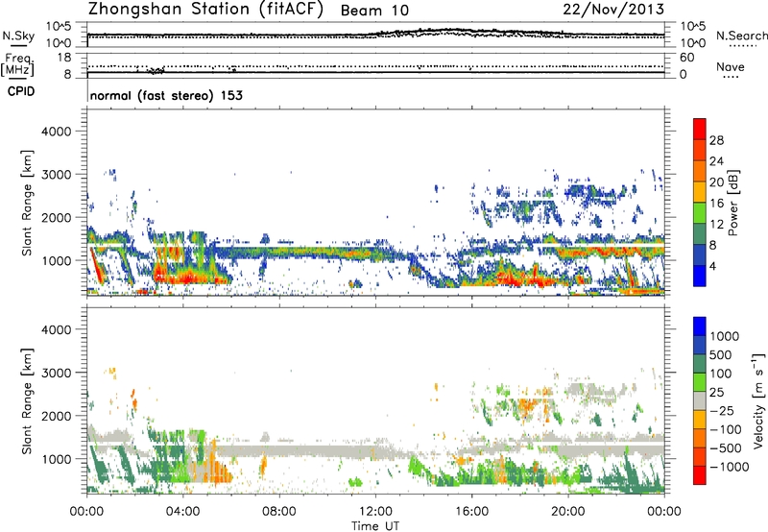Image resolution: width=768 pixels, height=532 pixels.
Task: Pick the yellow-orange Power segment between 16 and 20
Action: click(700, 192)
